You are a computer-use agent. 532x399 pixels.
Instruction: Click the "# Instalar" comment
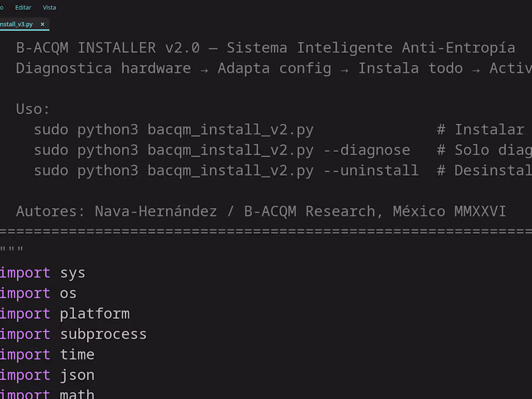480,130
